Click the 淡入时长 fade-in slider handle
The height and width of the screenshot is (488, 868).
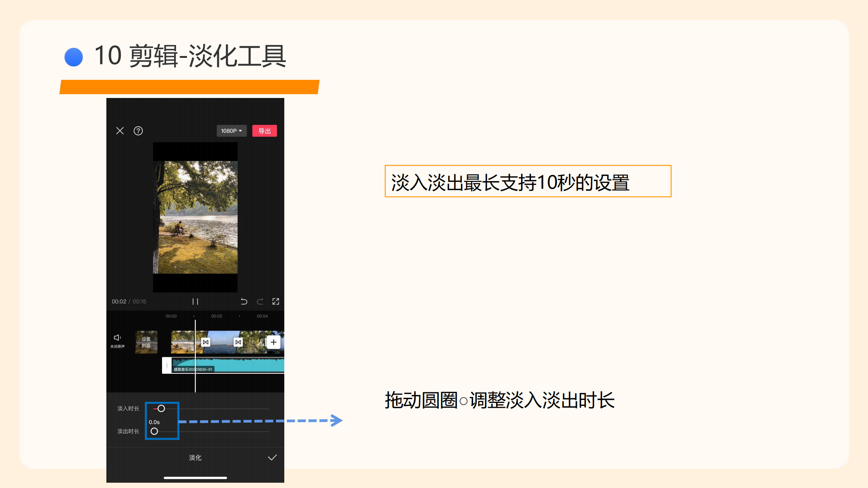161,409
